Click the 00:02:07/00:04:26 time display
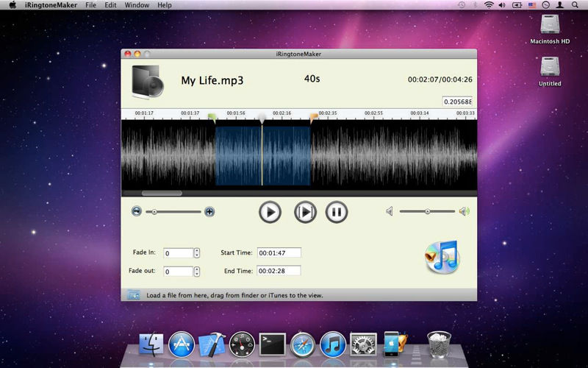The height and width of the screenshot is (368, 588). click(440, 79)
